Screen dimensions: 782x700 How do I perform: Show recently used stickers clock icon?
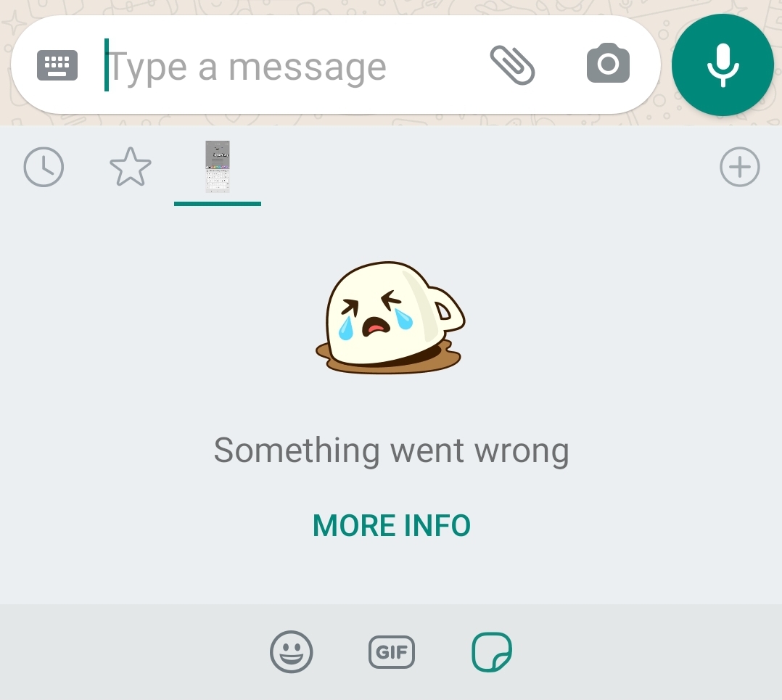point(44,167)
